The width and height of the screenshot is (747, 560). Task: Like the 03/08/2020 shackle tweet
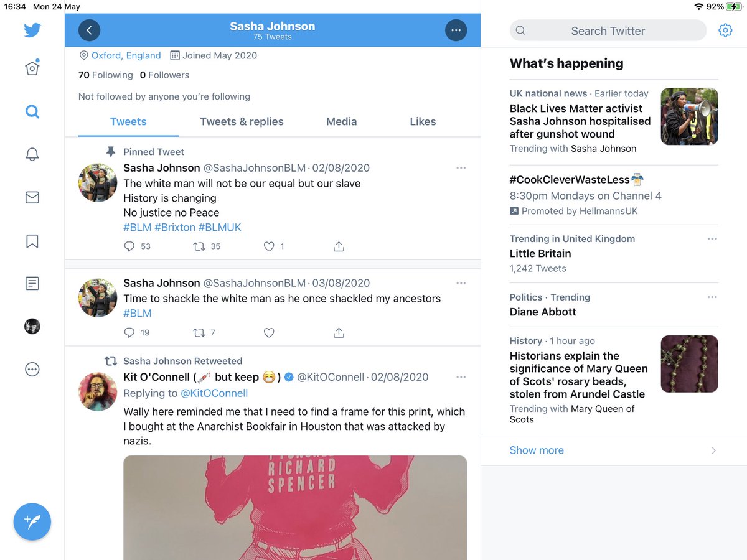tap(269, 333)
